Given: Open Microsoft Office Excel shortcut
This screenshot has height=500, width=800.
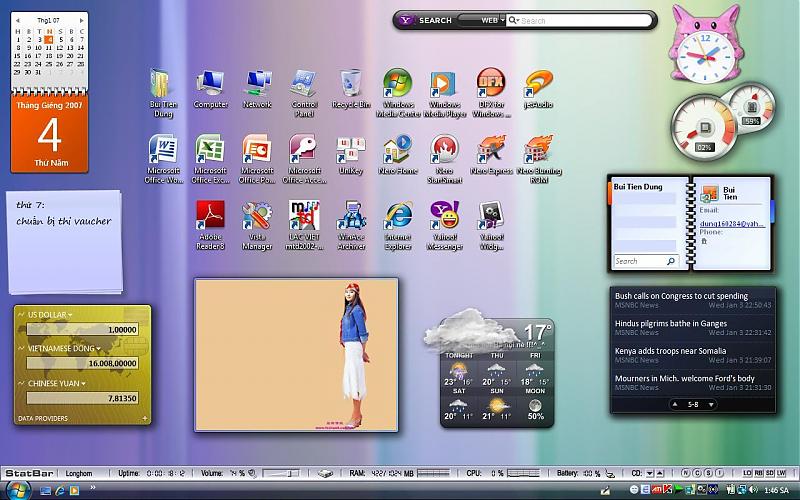Looking at the screenshot, I should 210,150.
